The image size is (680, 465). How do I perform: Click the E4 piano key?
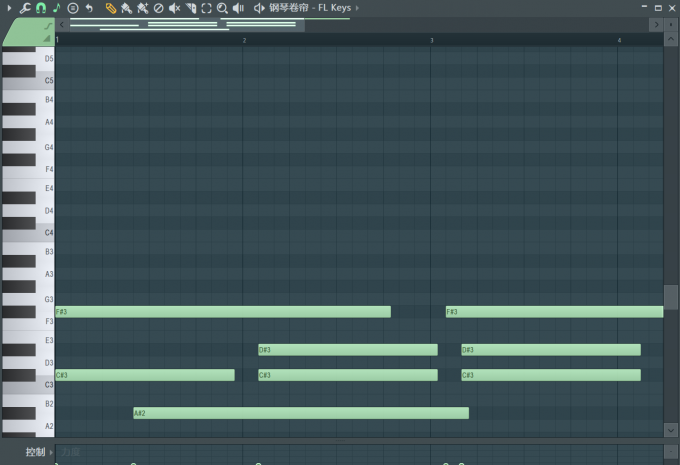(x=45, y=188)
